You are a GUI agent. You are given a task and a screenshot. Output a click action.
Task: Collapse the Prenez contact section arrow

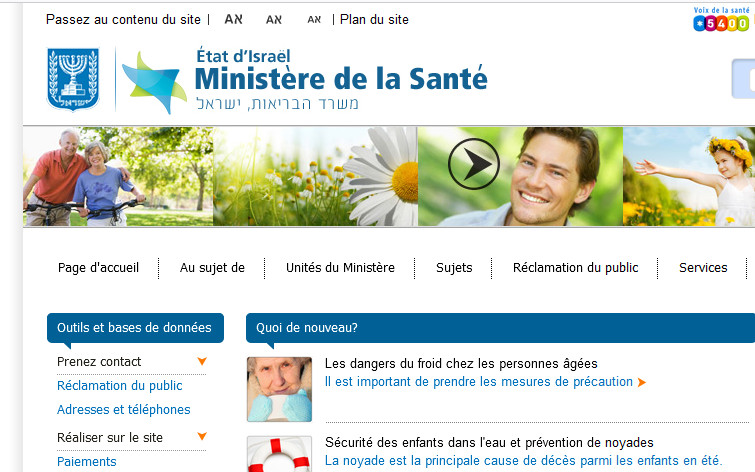click(202, 361)
